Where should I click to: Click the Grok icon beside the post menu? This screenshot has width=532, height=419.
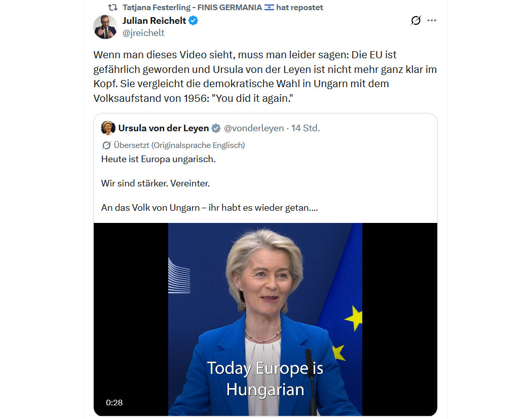415,21
